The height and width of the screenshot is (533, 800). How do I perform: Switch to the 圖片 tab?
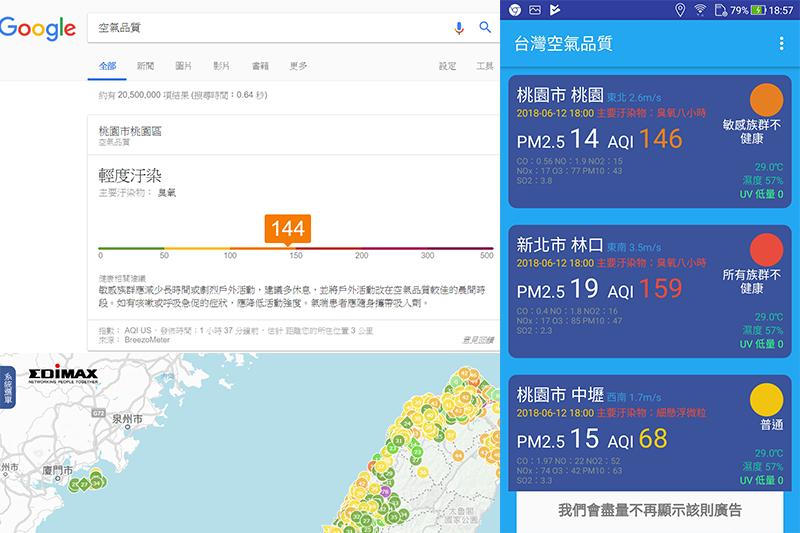183,66
